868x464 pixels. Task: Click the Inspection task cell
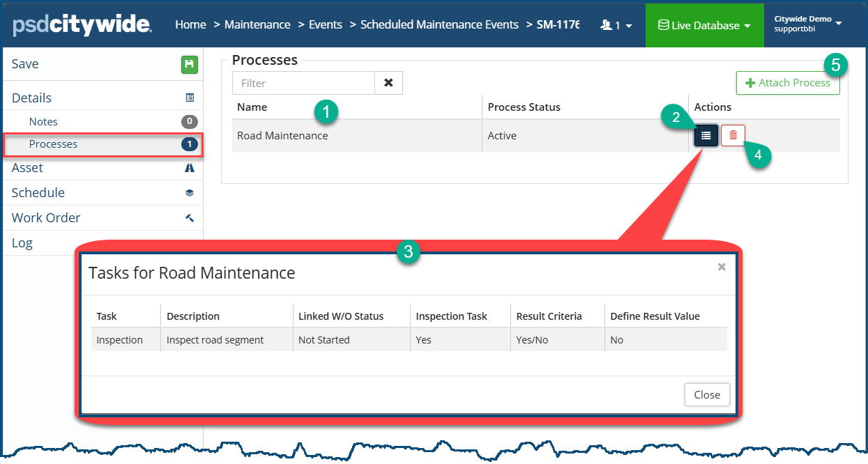(x=119, y=340)
